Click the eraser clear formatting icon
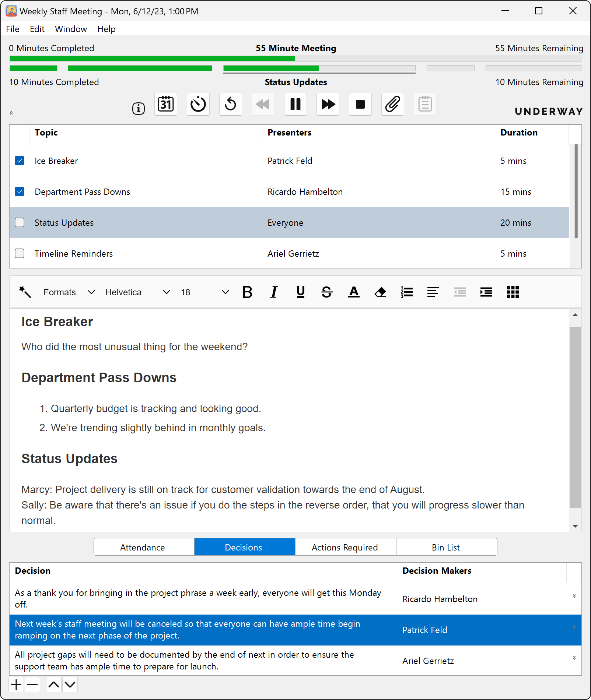This screenshot has height=700, width=591. tap(380, 292)
